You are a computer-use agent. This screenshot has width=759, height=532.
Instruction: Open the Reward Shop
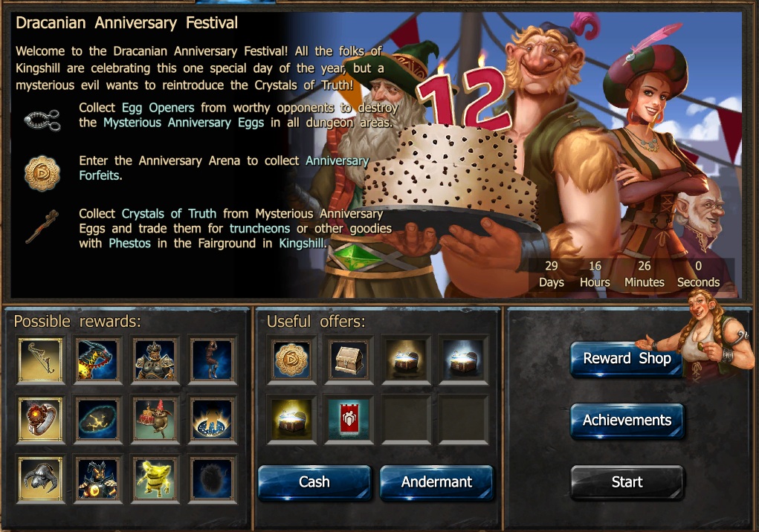[627, 359]
